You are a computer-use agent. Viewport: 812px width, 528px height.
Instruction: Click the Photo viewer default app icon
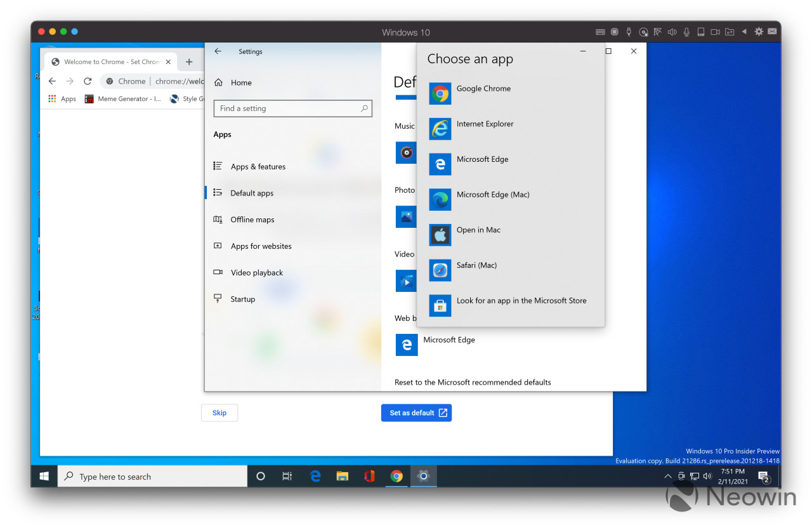coord(406,216)
